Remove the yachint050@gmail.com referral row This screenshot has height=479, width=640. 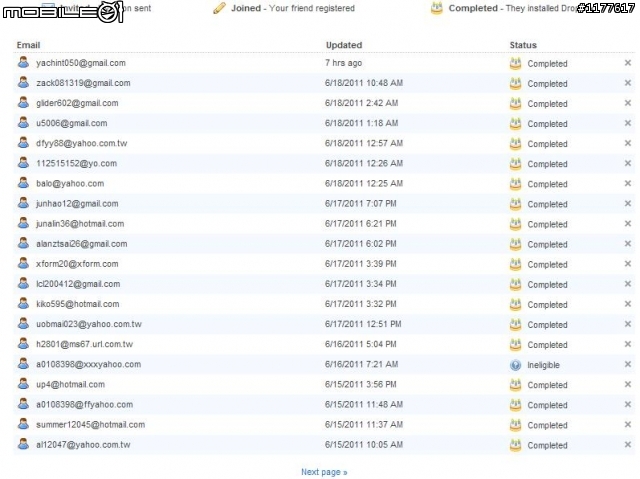[x=628, y=63]
